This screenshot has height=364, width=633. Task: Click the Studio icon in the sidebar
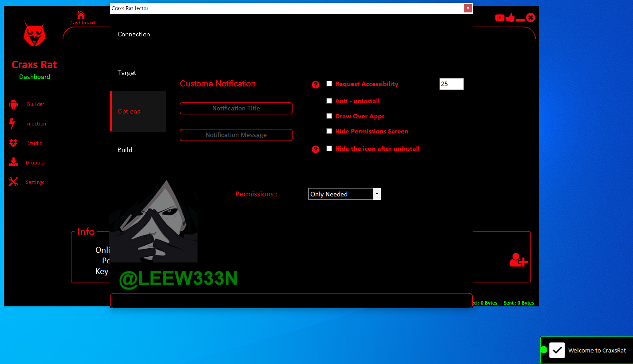tap(13, 143)
